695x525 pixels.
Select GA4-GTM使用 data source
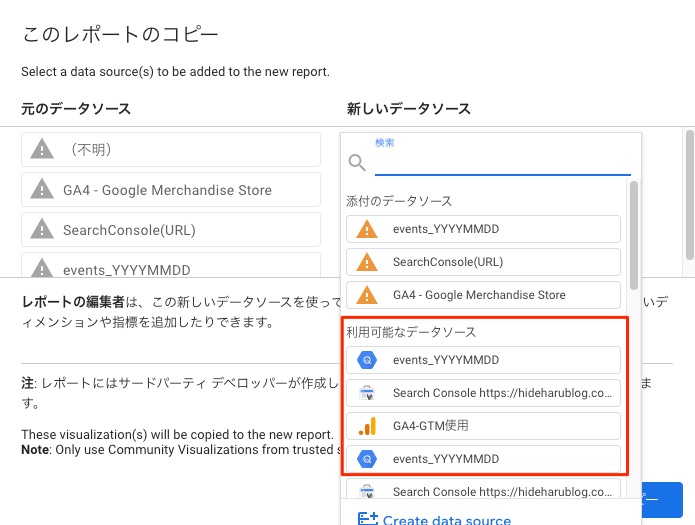tap(483, 426)
